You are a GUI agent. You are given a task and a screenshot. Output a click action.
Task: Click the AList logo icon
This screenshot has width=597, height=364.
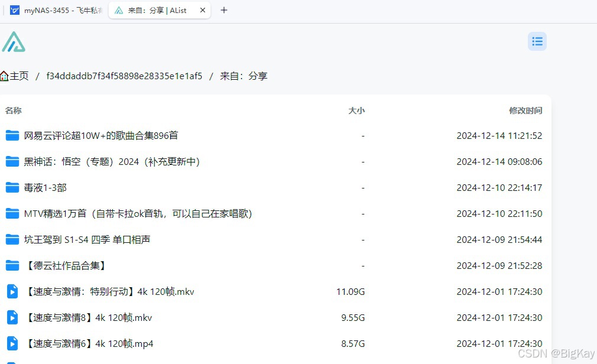click(14, 42)
